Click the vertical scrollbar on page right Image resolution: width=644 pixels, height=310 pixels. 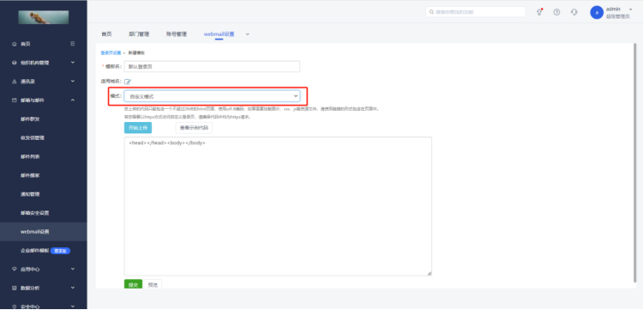pyautogui.click(x=635, y=162)
